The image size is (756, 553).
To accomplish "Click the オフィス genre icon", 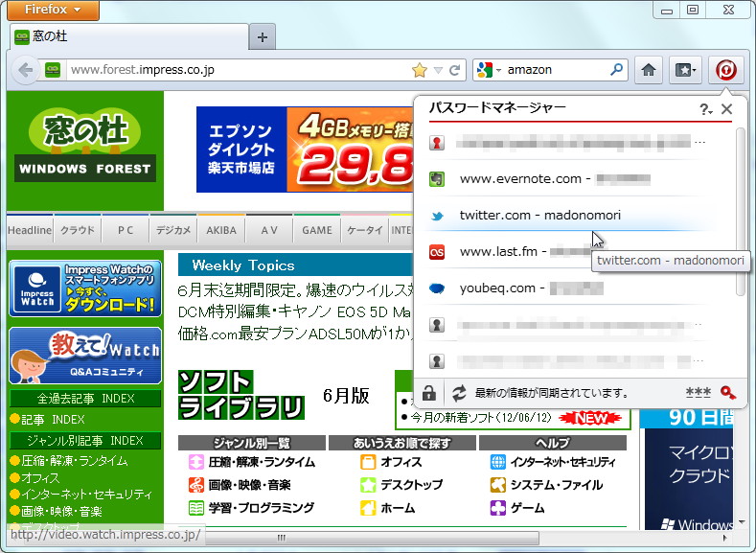I will point(368,462).
